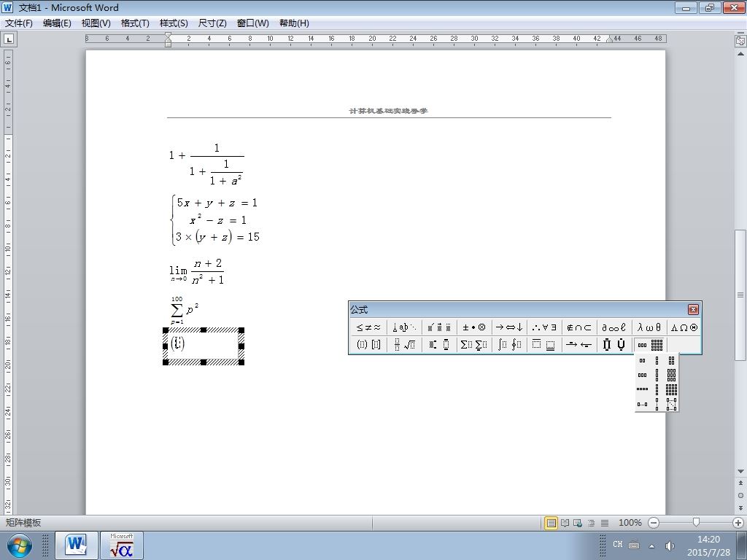Insert a 4×4 matrix template

click(671, 389)
